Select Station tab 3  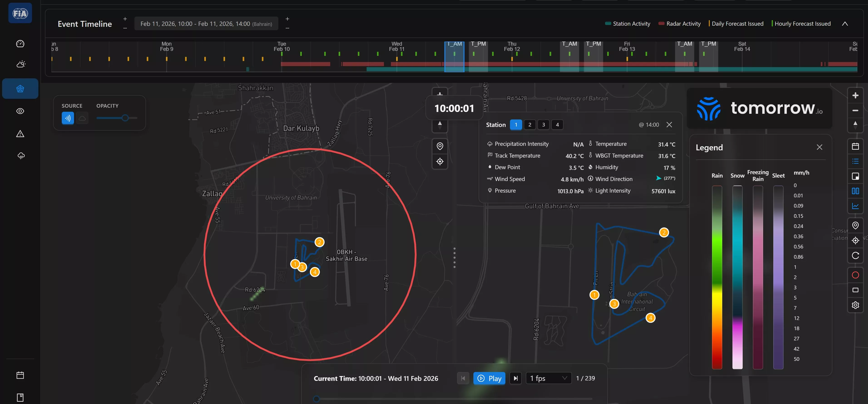[544, 125]
